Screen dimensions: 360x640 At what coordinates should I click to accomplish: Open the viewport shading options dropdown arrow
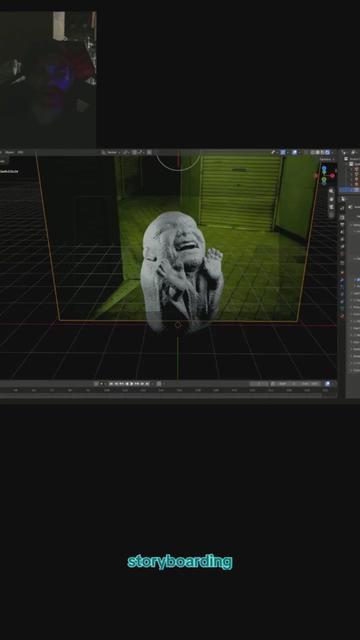[332, 152]
